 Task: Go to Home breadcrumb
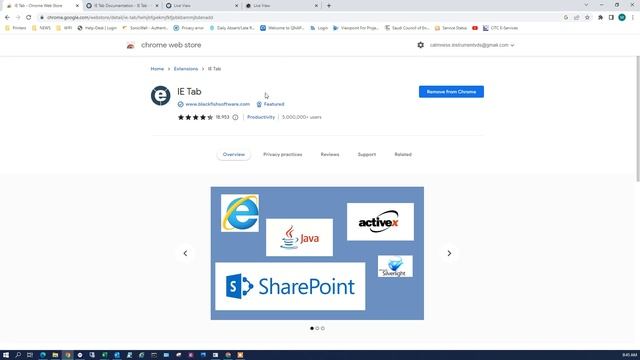[157, 69]
